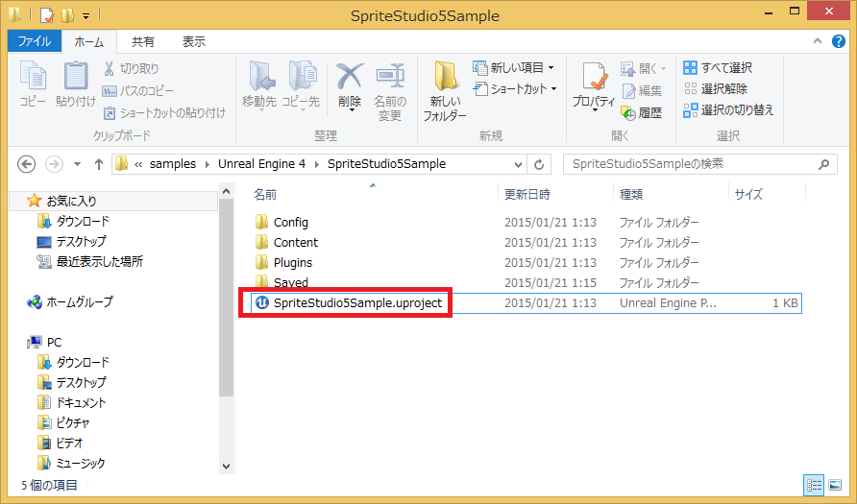857x504 pixels.
Task: Click breadcrumb arrow after samples
Action: tap(208, 164)
